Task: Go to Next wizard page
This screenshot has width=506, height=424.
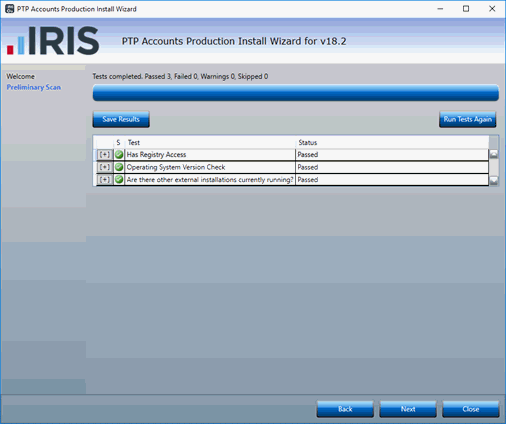Action: 408,409
